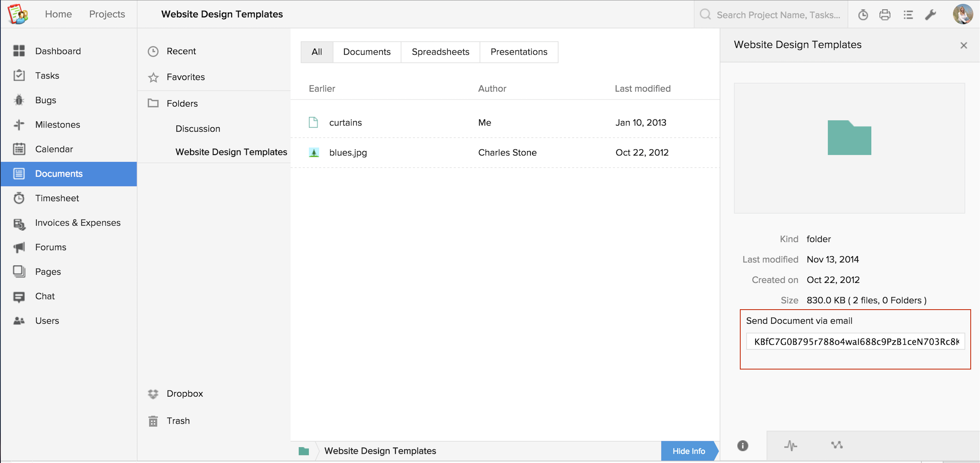The height and width of the screenshot is (463, 980).
Task: Select the Website Design Templates folder
Action: (231, 152)
